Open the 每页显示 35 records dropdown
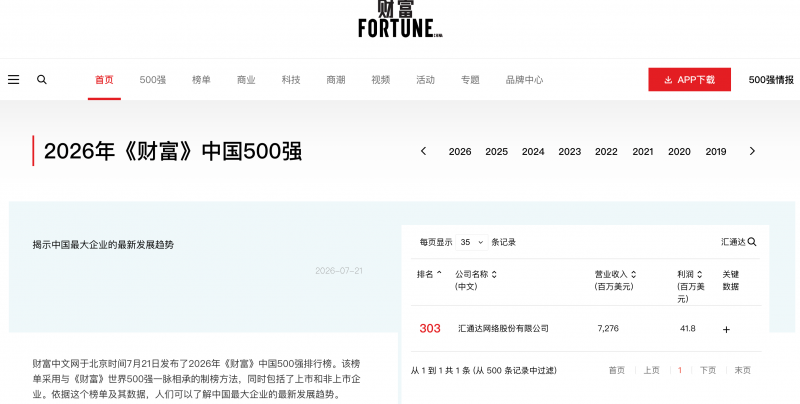Screen dimensions: 800x404 471,242
